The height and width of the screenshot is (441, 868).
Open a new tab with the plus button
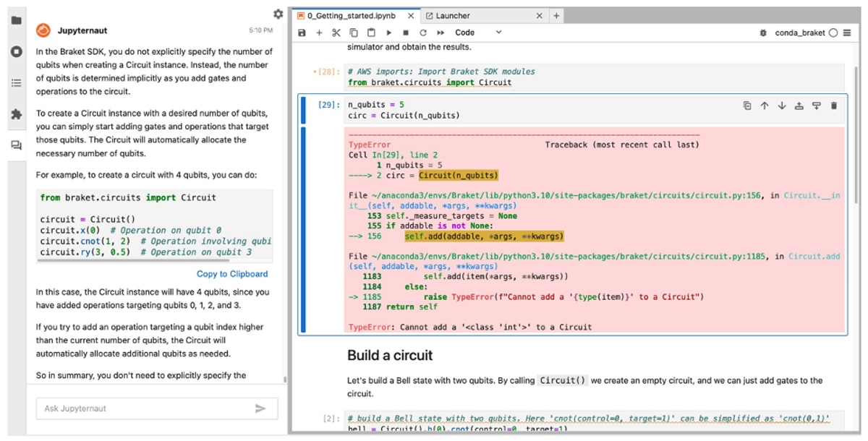coord(556,15)
